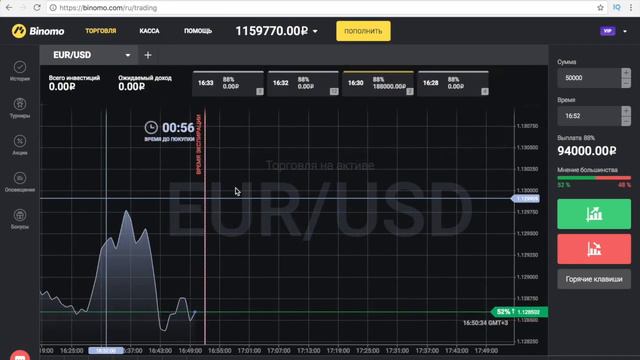
Task: Open the History sidebar icon
Action: [20, 67]
